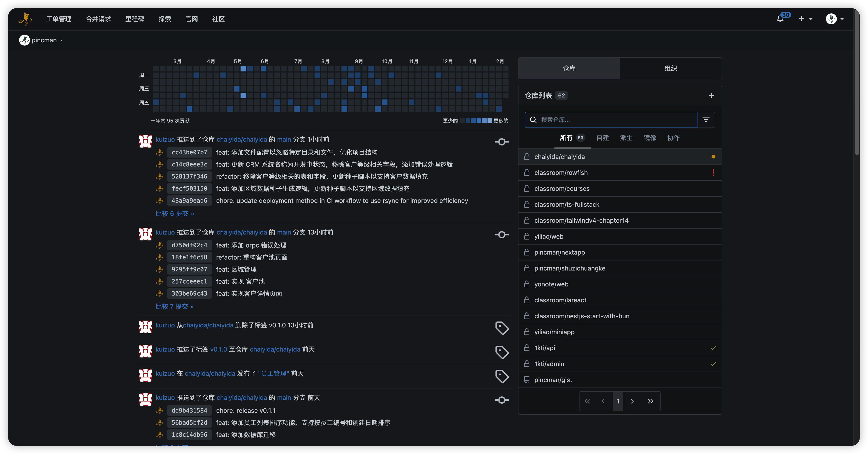Filter repositories by 派生
Image resolution: width=868 pixels, height=454 pixels.
tap(626, 138)
